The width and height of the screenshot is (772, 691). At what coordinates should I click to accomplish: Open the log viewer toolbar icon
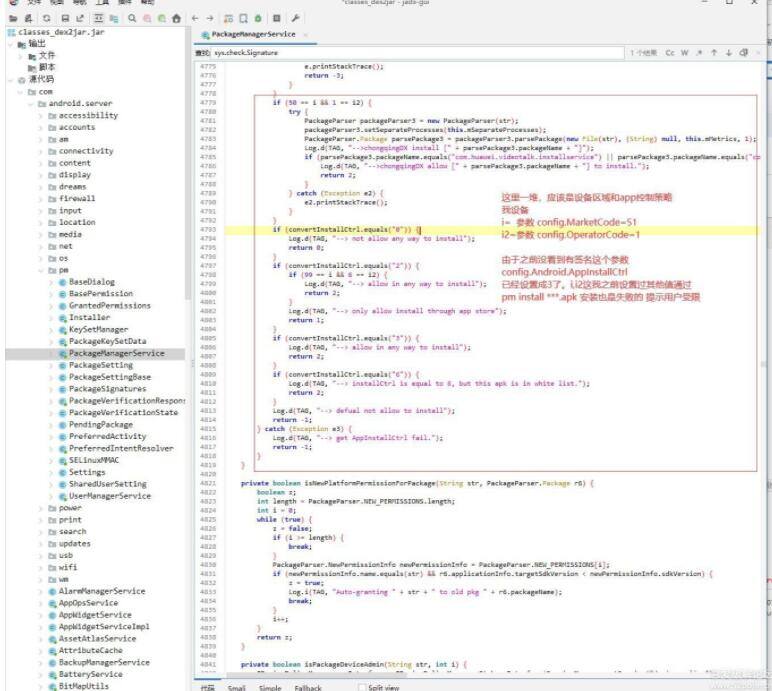pos(277,19)
